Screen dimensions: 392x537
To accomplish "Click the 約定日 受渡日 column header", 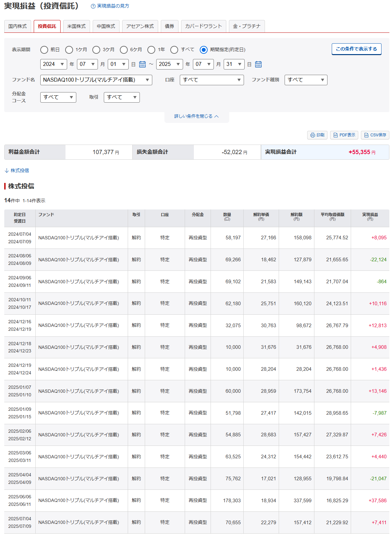I will coord(20,218).
